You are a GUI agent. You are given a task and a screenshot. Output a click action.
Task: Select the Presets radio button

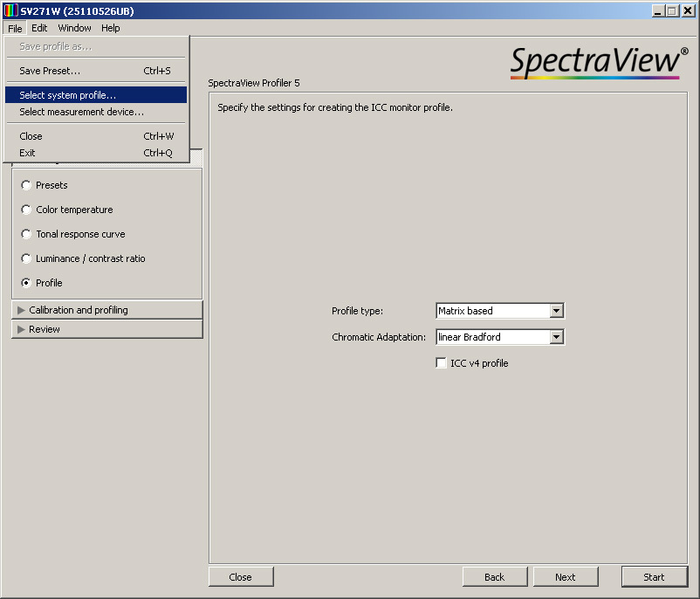26,185
